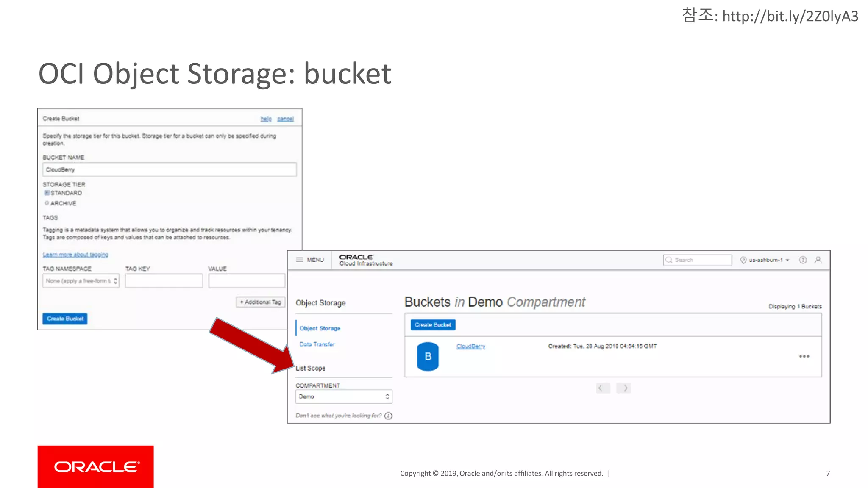Open the help question mark icon

803,260
